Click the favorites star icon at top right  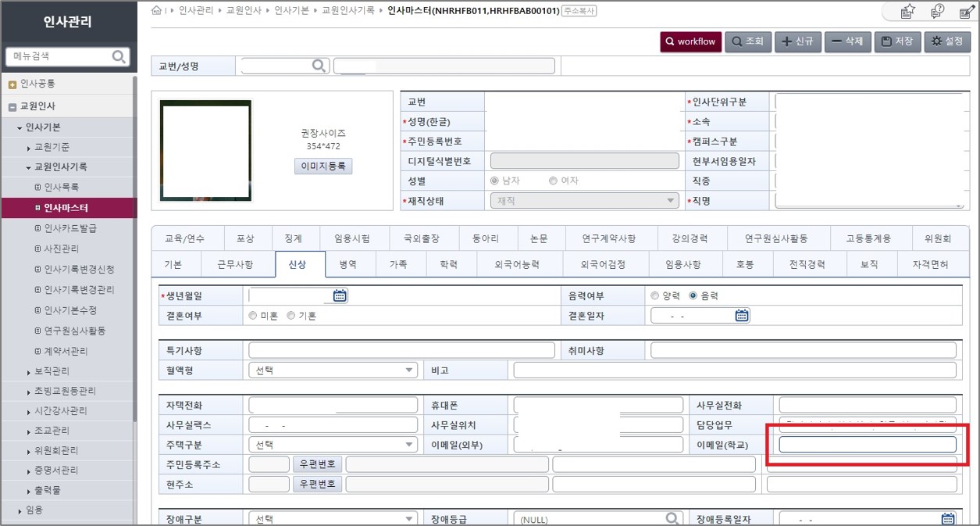pos(907,11)
